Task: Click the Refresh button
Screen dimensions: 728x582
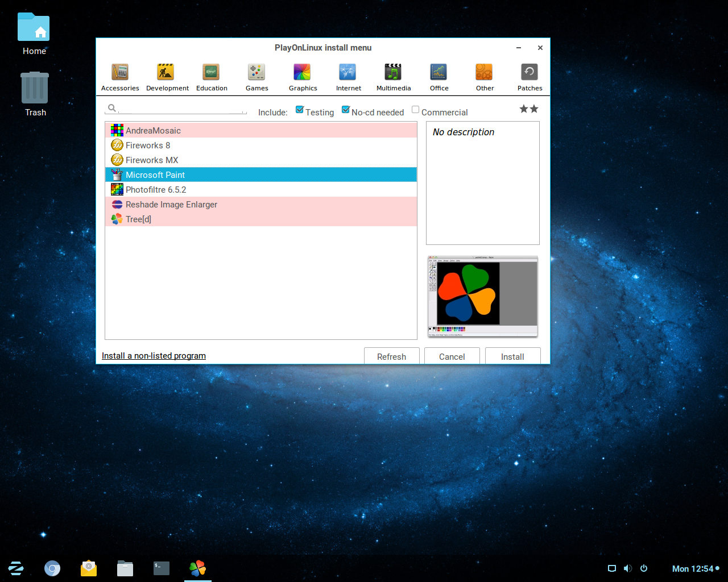Action: click(x=391, y=356)
